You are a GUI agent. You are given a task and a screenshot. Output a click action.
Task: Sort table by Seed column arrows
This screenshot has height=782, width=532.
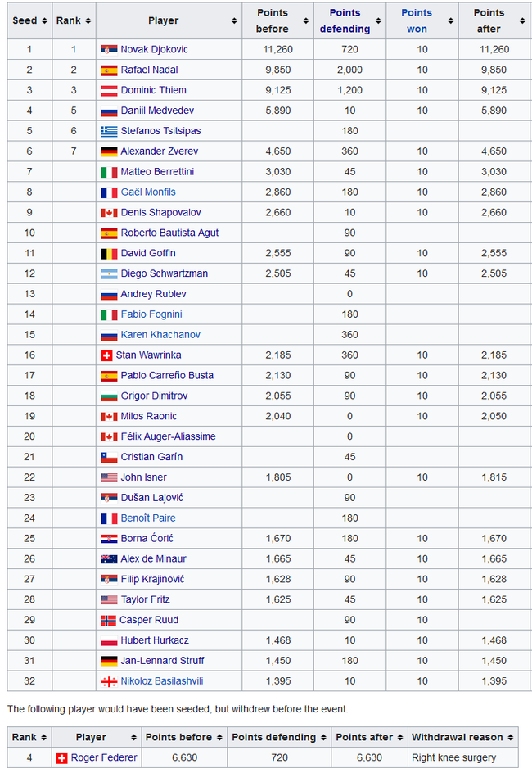(x=44, y=21)
